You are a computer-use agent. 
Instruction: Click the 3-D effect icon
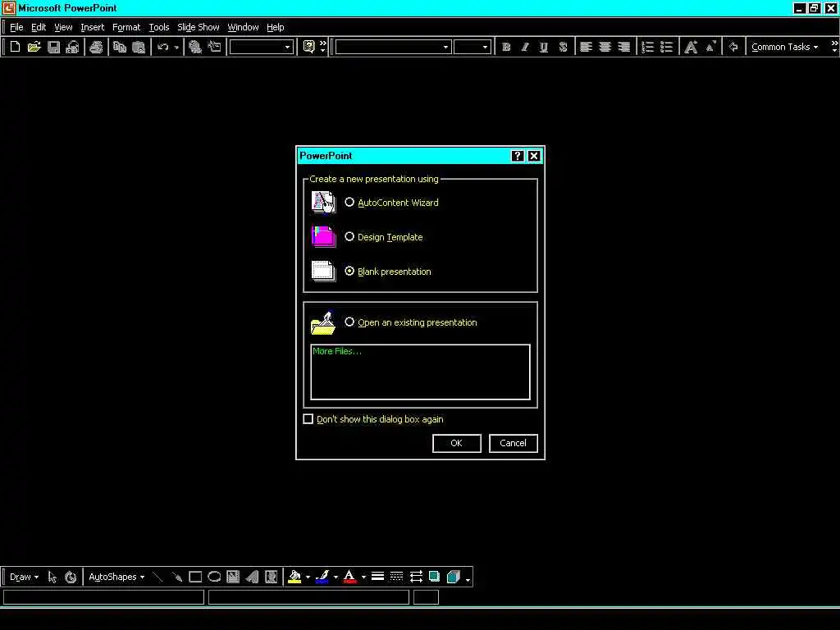[454, 577]
